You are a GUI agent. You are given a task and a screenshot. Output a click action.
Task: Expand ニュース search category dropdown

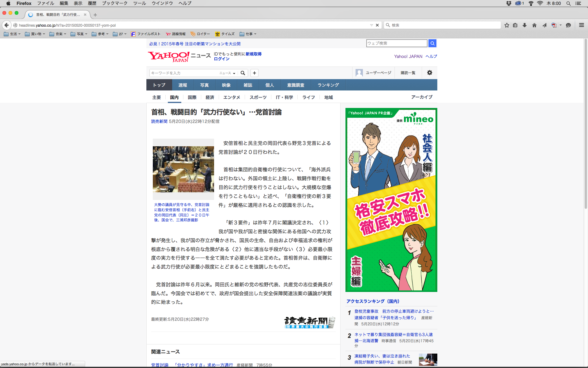227,73
